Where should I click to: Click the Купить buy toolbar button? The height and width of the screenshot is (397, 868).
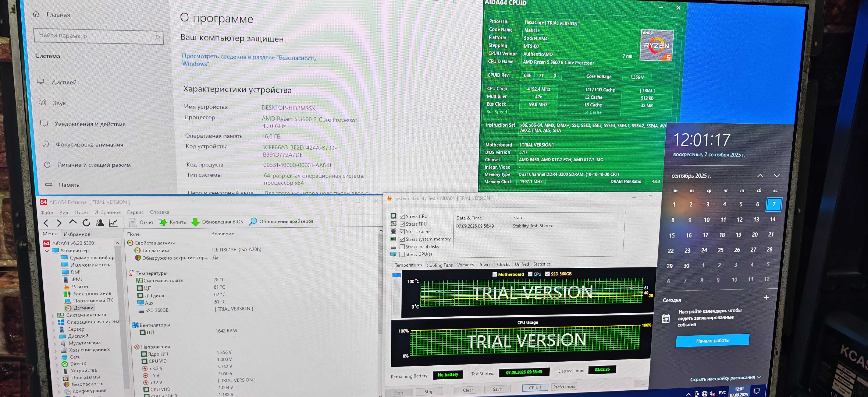(172, 222)
